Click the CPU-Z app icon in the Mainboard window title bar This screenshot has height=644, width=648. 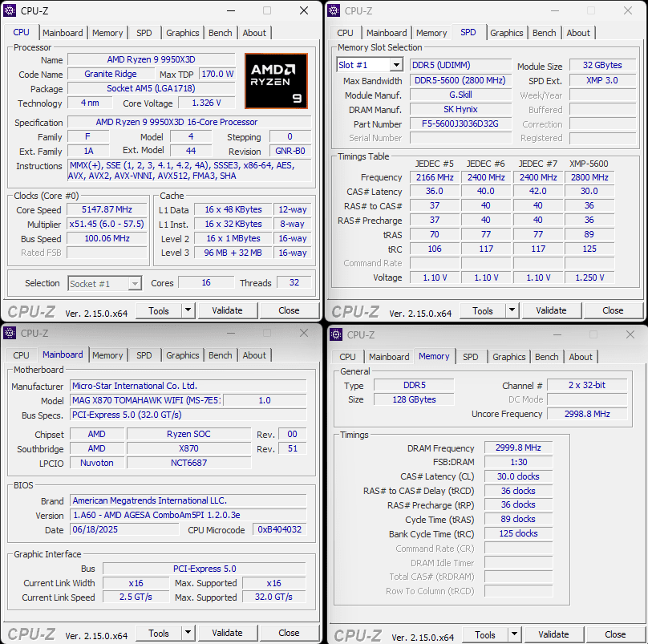pos(10,333)
